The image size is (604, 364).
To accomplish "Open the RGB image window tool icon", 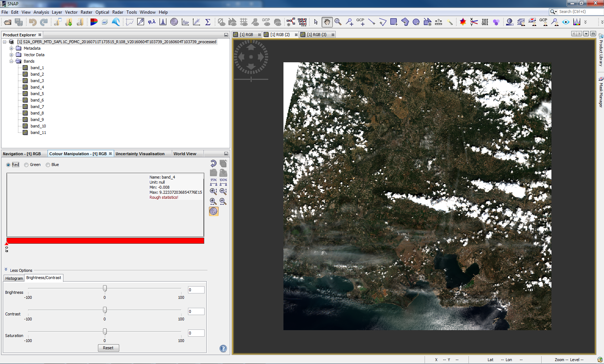I will (94, 22).
